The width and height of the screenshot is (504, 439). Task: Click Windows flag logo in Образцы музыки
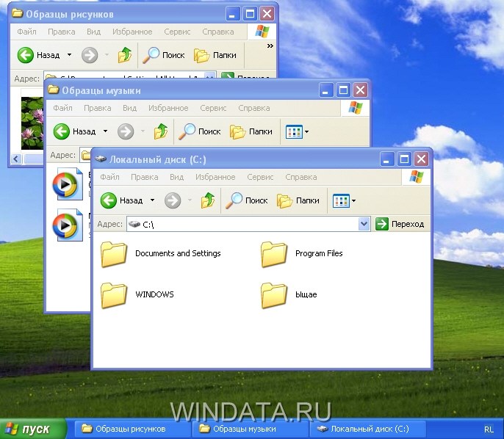[x=356, y=108]
